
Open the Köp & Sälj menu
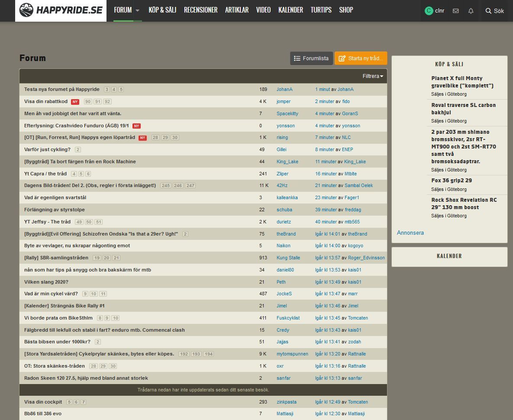pos(162,10)
